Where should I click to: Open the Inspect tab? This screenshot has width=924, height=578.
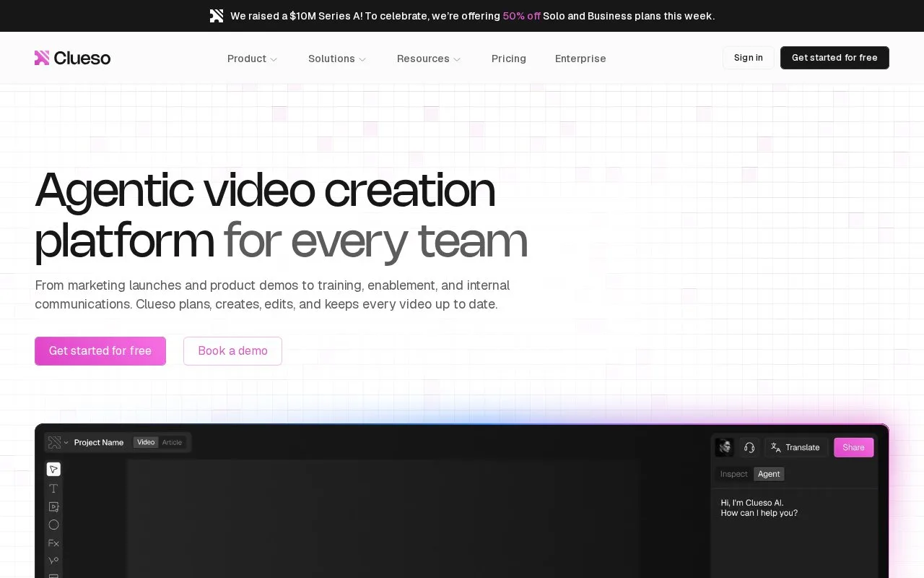point(734,474)
